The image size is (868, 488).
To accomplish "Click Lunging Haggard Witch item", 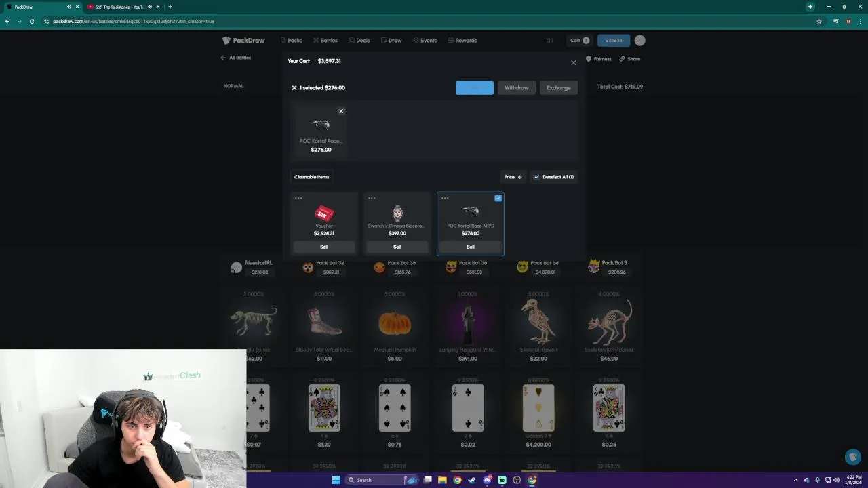I will 468,329.
